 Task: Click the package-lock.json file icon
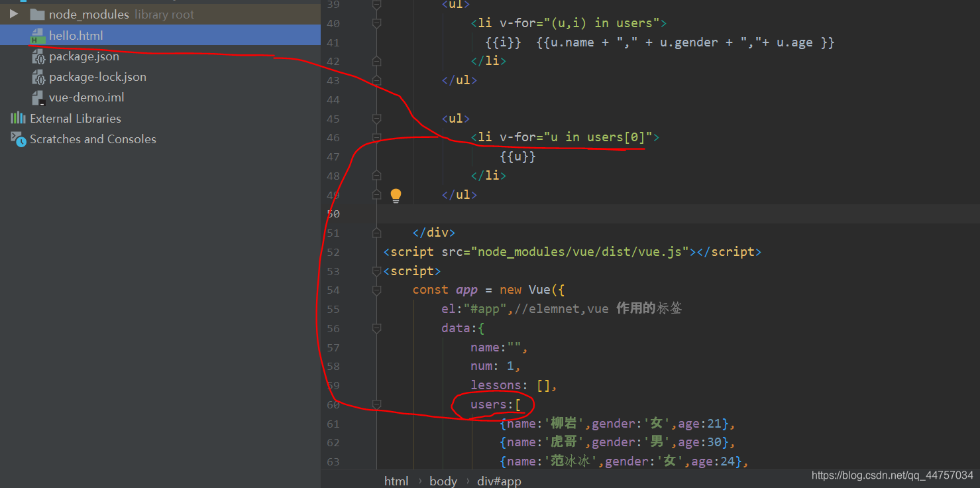coord(38,77)
